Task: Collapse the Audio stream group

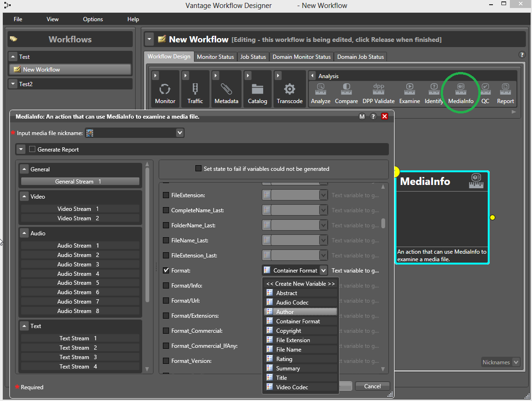Action: pos(24,233)
